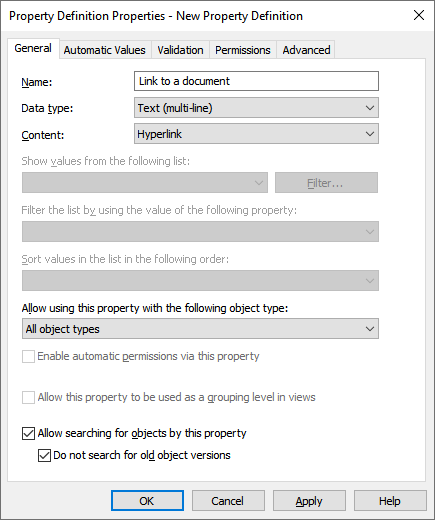Click the OK button
This screenshot has height=520, width=435.
point(147,501)
